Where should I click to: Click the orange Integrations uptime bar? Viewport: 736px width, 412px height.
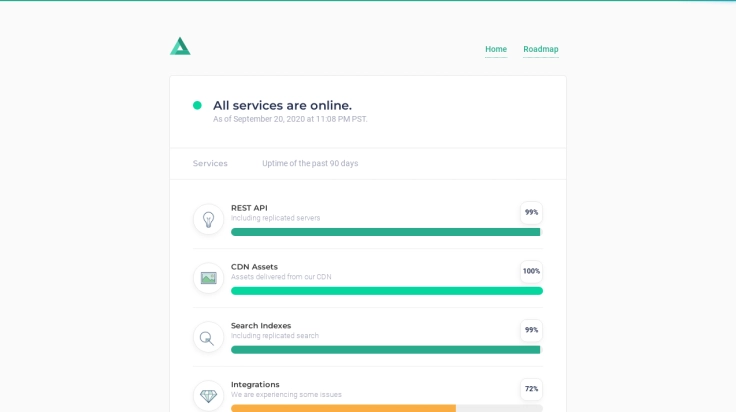point(343,408)
